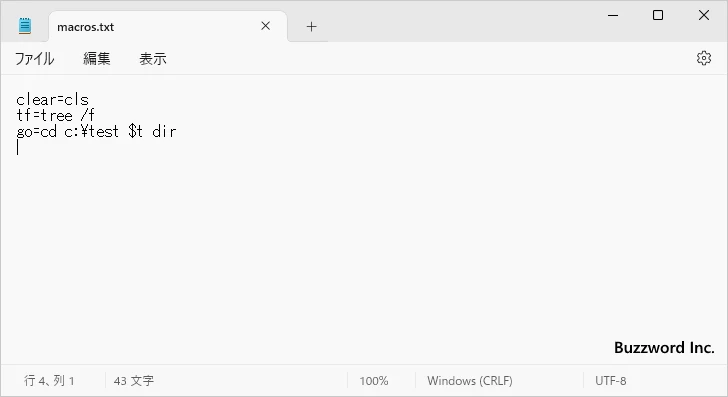
Task: Place cursor in the line tf=tree /f
Action: (x=55, y=115)
